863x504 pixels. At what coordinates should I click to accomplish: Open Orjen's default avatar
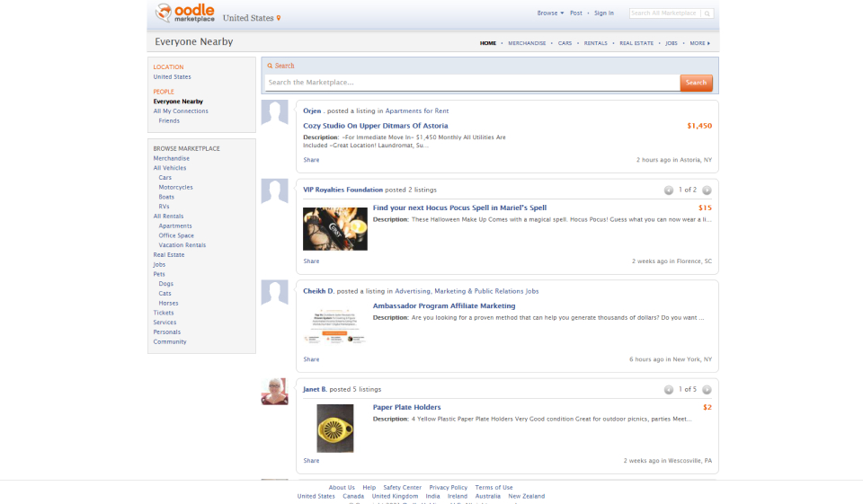[x=274, y=113]
